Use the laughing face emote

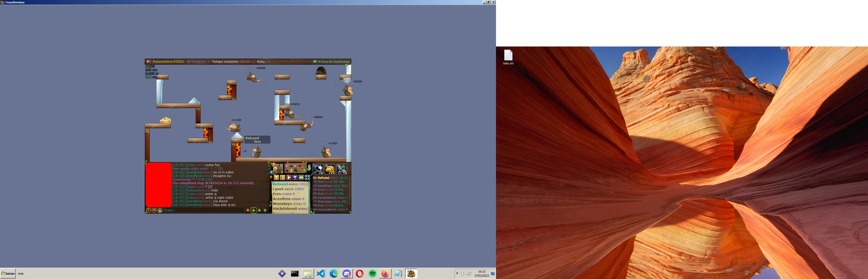291,166
